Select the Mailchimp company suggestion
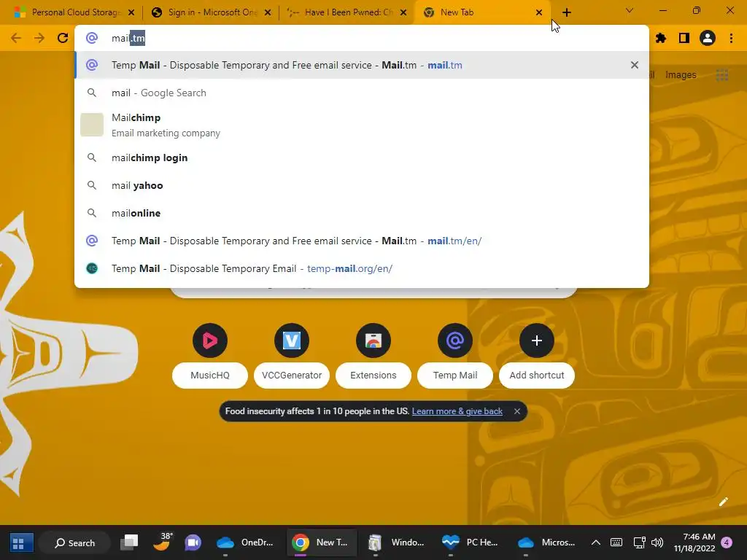747x560 pixels. (362, 125)
